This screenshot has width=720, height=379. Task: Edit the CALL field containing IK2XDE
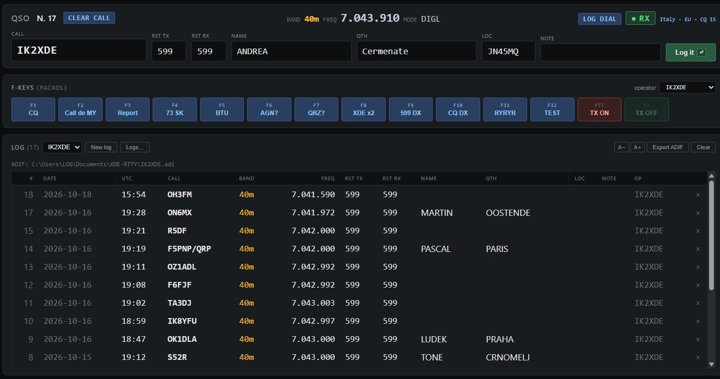[x=79, y=50]
